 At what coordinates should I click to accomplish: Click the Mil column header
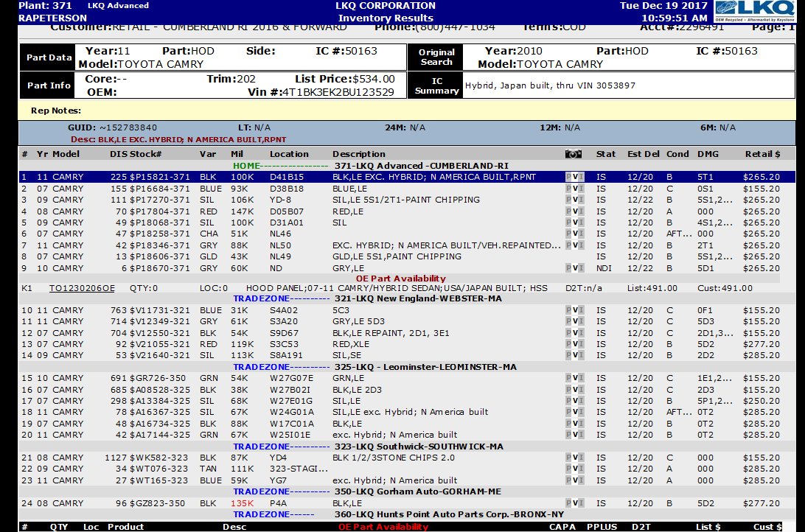pyautogui.click(x=237, y=154)
